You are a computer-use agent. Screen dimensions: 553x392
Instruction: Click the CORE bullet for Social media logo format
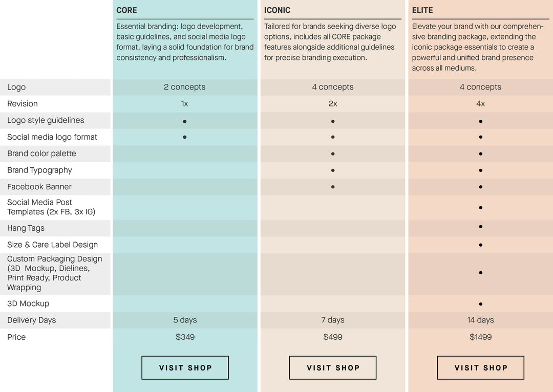[185, 137]
